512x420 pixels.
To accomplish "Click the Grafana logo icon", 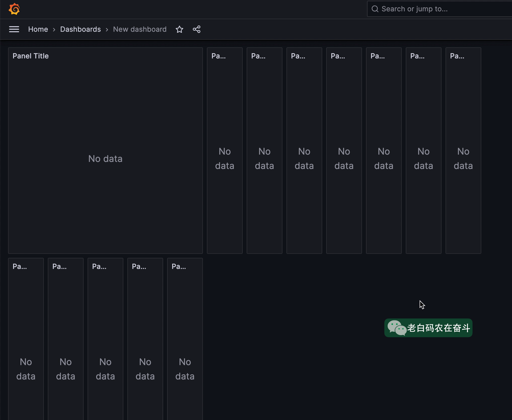I will point(14,9).
